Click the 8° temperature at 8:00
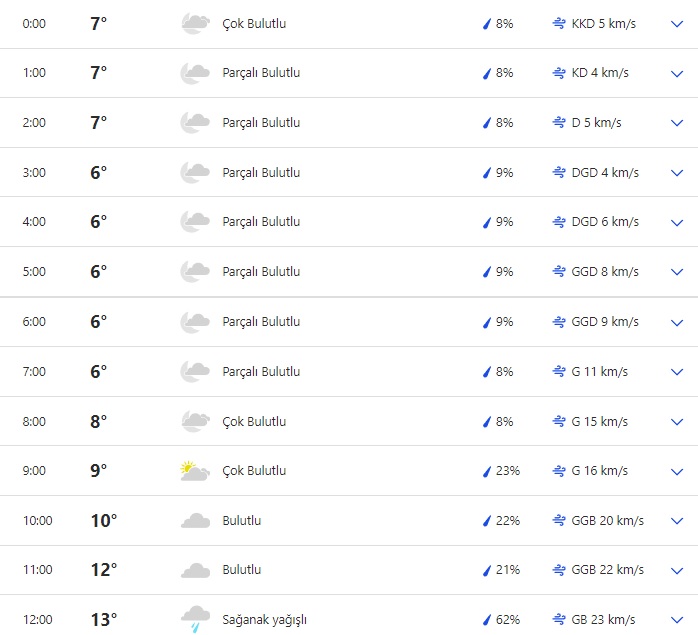This screenshot has width=698, height=635. (98, 421)
